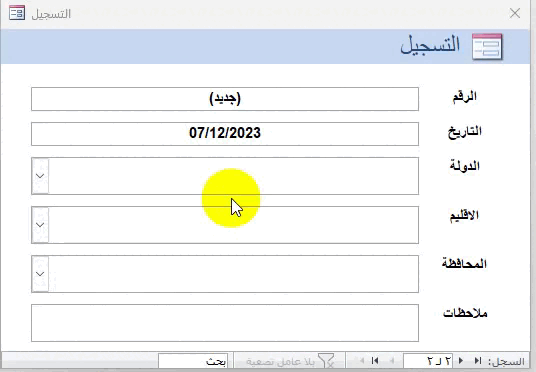
Task: Click the السجل: label in navigation bar
Action: click(x=506, y=361)
